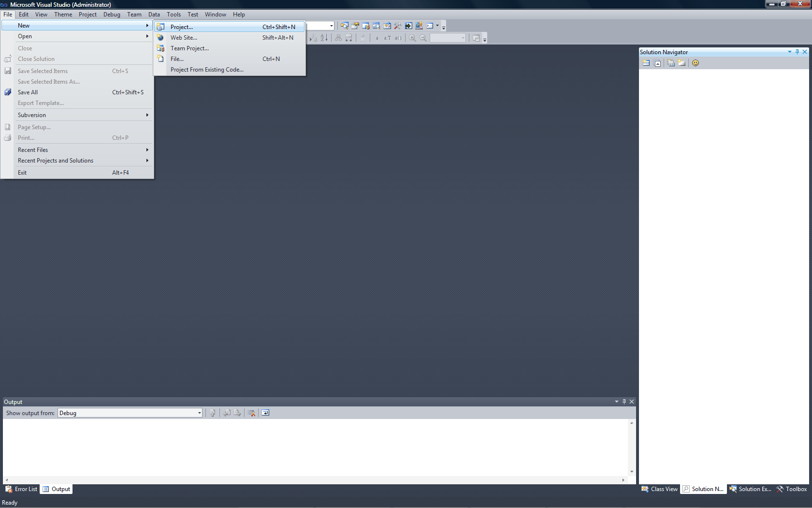Open the Subversion submenu arrow

click(147, 115)
